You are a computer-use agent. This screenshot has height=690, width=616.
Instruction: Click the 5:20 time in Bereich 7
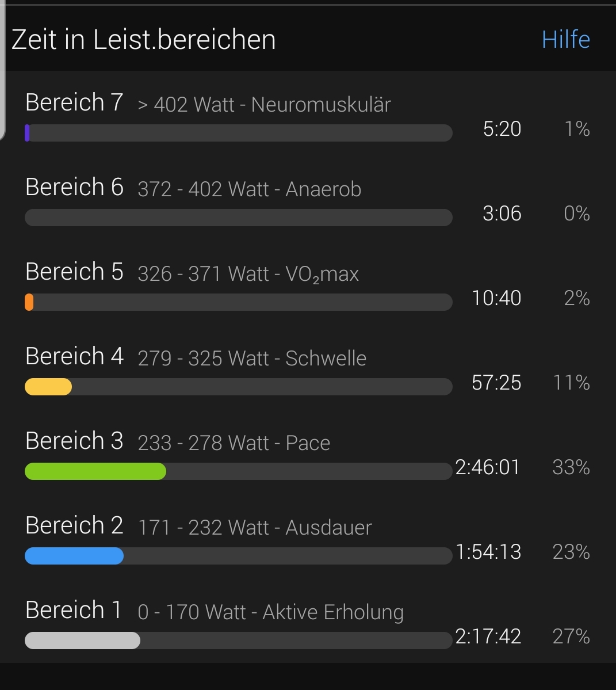tap(502, 129)
